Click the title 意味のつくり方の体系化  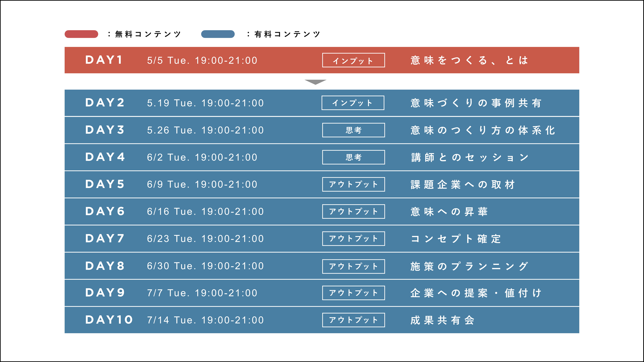point(483,130)
